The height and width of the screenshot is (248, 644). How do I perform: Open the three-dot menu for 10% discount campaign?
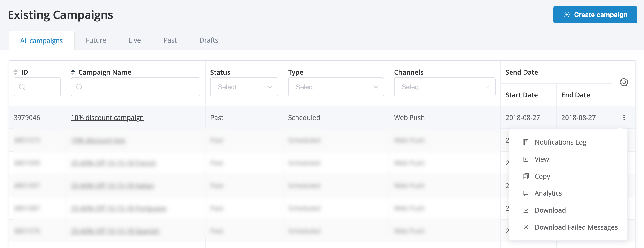(624, 117)
